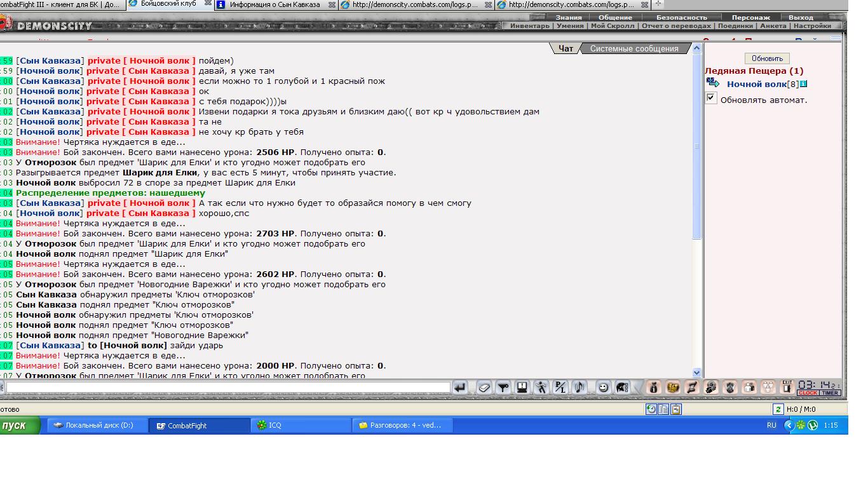This screenshot has width=868, height=488.
Task: Click the dark crest icon in bottom toolbar
Action: point(731,387)
